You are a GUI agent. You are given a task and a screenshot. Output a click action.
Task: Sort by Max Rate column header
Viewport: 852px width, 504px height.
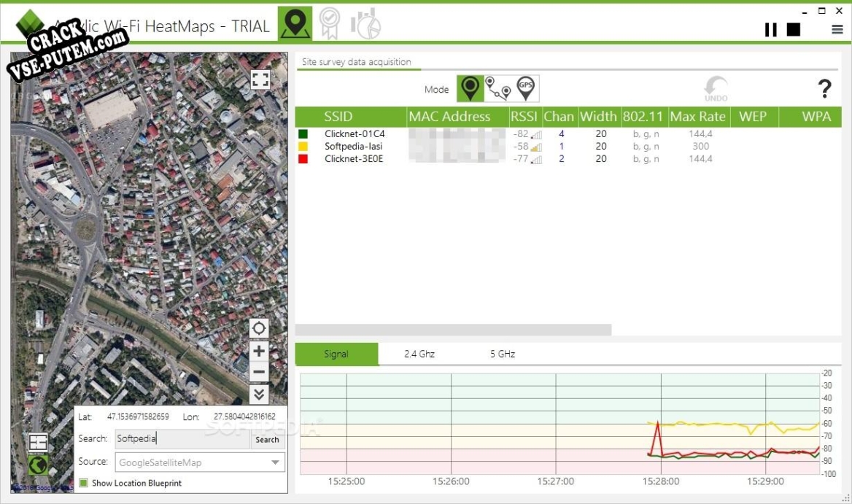tap(699, 117)
